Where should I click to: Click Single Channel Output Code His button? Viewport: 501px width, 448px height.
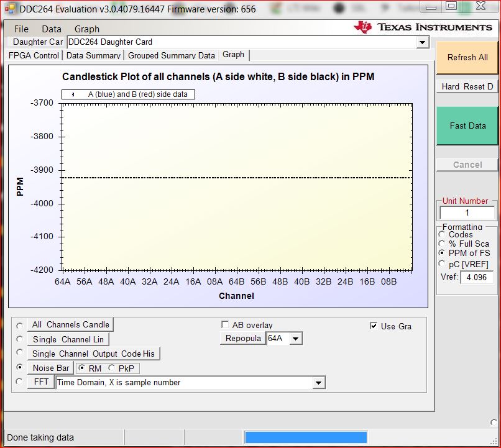point(94,354)
